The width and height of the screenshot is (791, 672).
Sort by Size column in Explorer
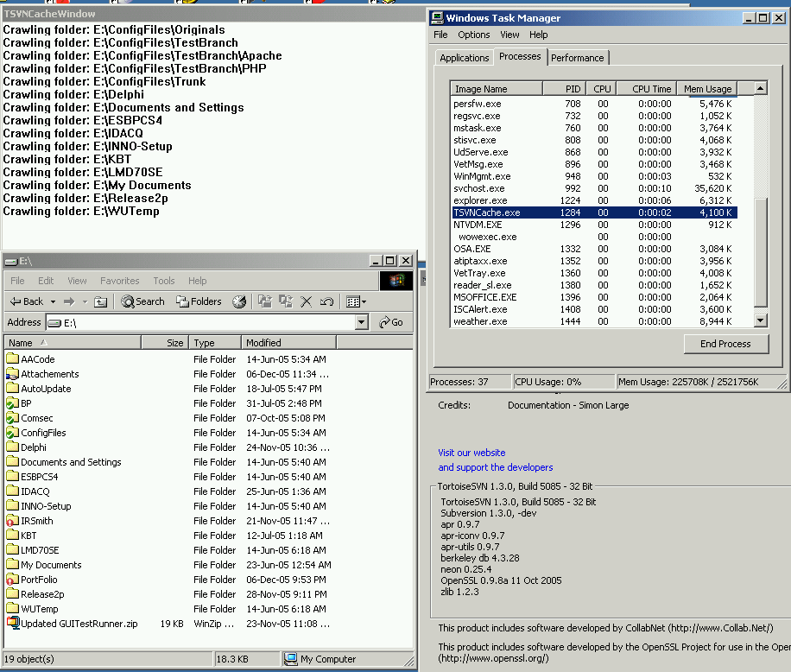[165, 343]
